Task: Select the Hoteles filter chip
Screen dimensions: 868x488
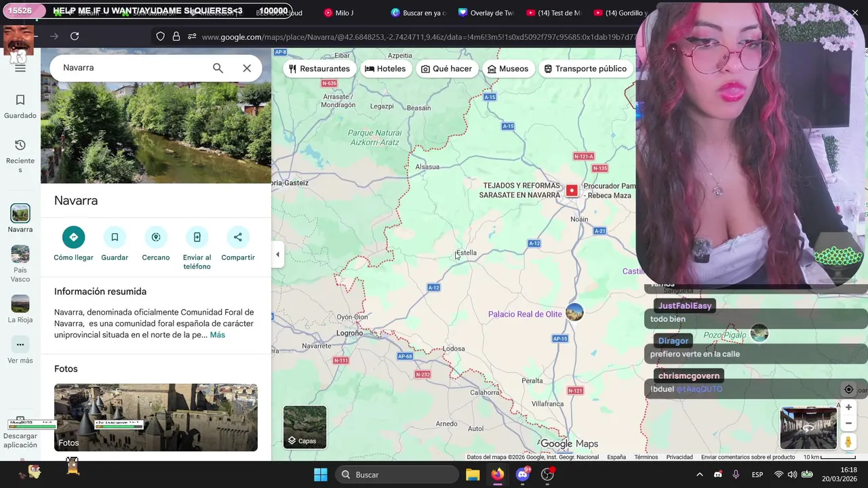Action: (x=385, y=68)
